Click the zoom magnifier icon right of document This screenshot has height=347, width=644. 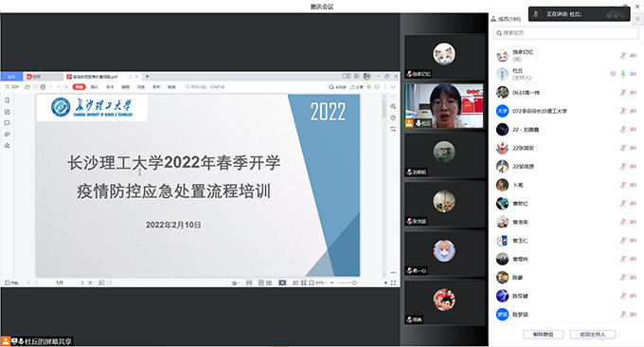pyautogui.click(x=393, y=106)
